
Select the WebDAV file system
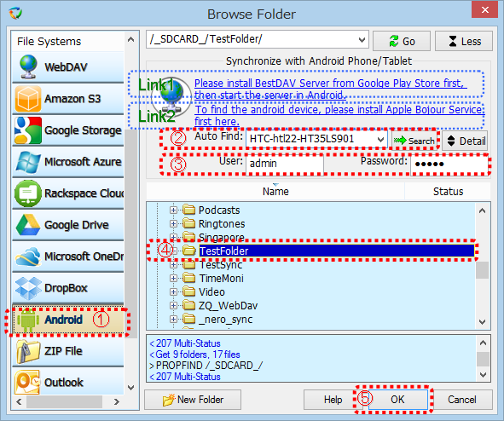68,66
